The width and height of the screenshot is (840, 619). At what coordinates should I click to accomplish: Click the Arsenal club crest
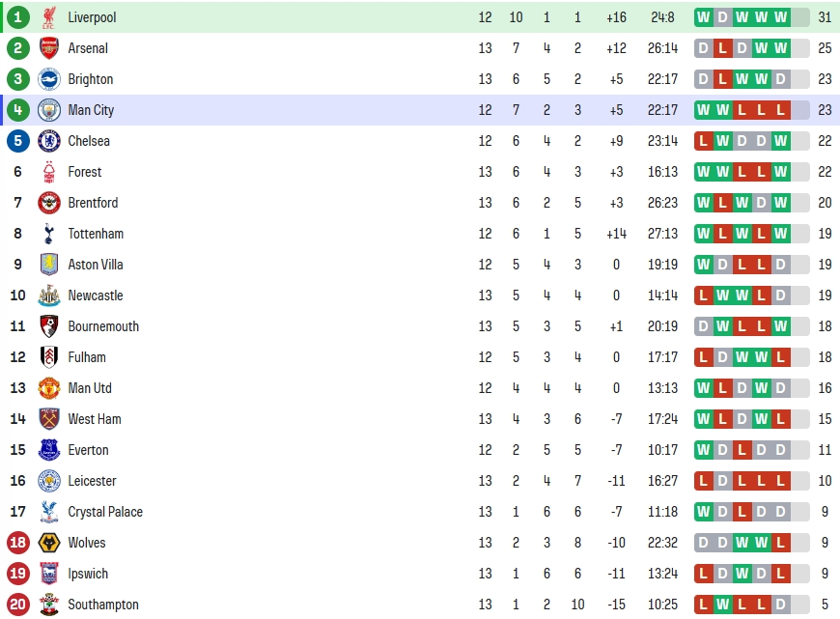click(x=48, y=48)
